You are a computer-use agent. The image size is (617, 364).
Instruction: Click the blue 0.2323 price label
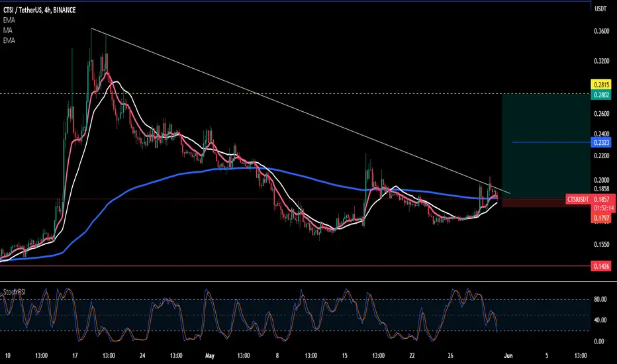(601, 142)
